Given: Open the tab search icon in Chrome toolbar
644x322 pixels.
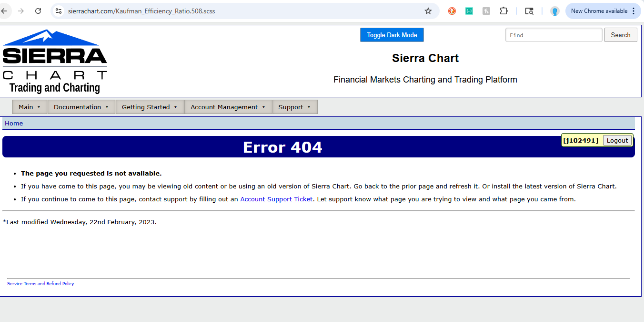Looking at the screenshot, I should (x=529, y=10).
